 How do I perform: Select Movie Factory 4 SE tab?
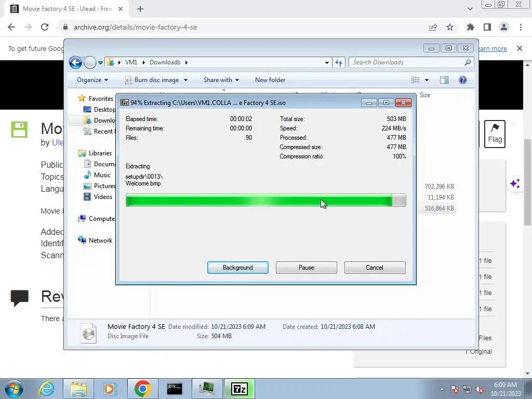(x=66, y=9)
